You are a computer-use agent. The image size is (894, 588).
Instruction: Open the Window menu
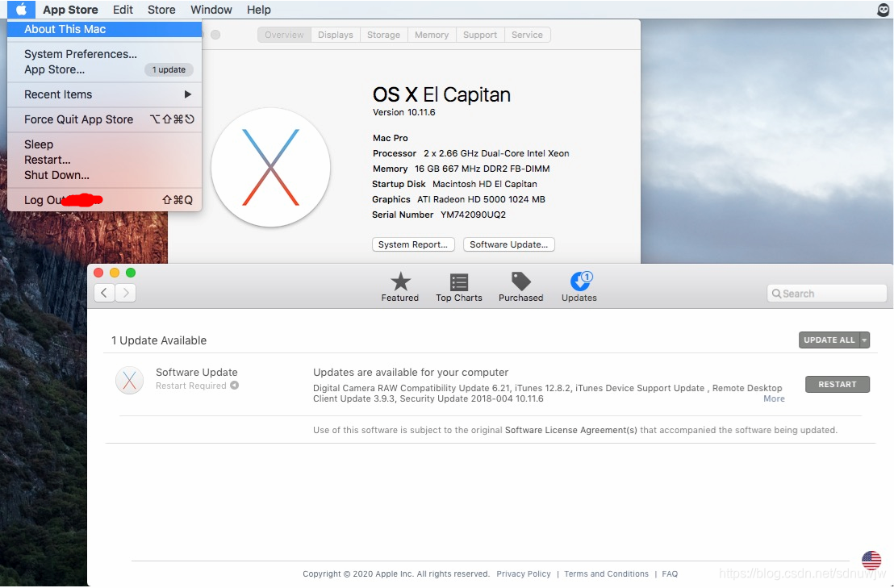pyautogui.click(x=211, y=10)
